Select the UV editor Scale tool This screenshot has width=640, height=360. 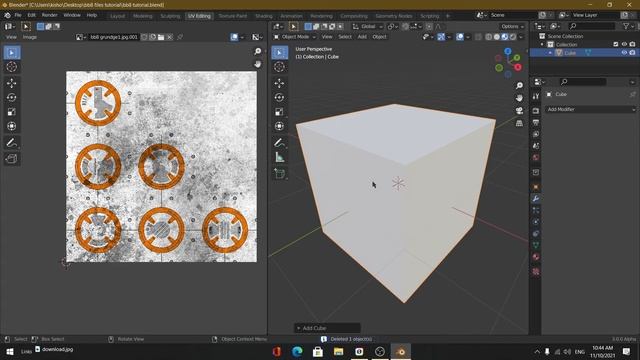[x=12, y=112]
